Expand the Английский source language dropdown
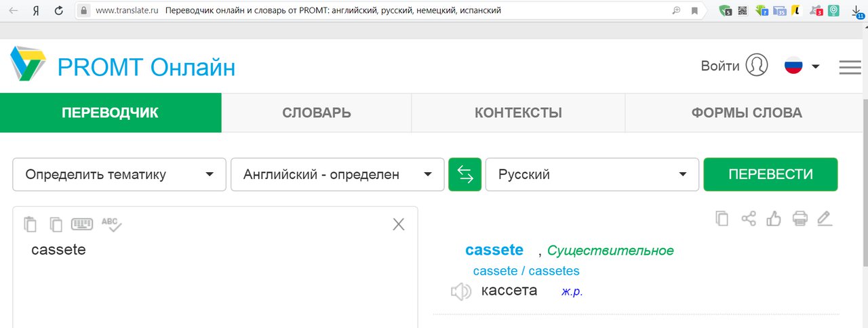The height and width of the screenshot is (328, 868). (x=337, y=175)
